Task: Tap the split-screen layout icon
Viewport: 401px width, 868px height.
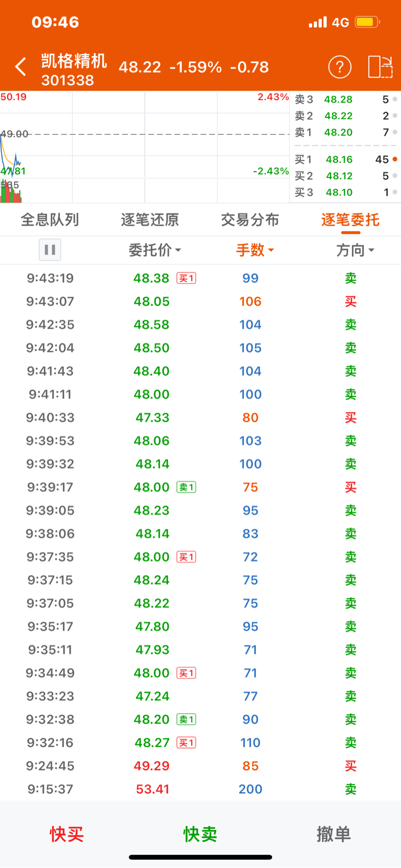Action: (380, 67)
